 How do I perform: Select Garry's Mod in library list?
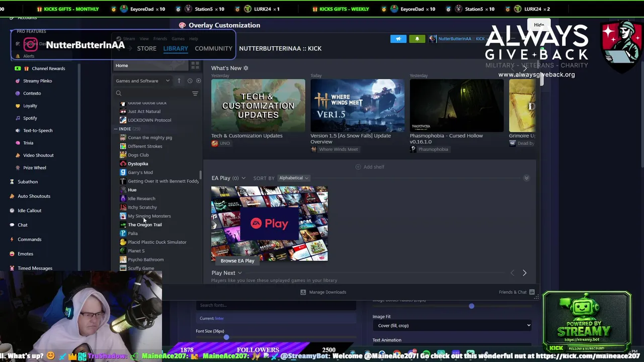[x=140, y=172]
